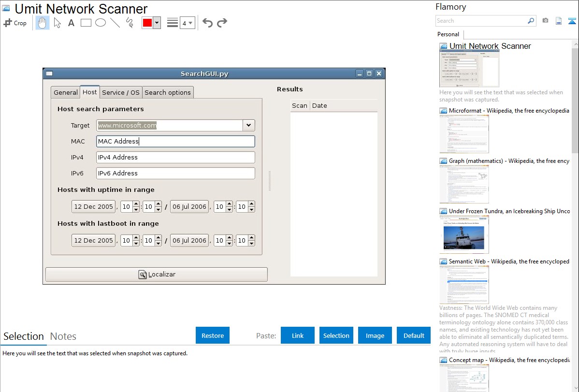The height and width of the screenshot is (392, 579).
Task: Increase the uptime start hour spinner
Action: pyautogui.click(x=136, y=204)
